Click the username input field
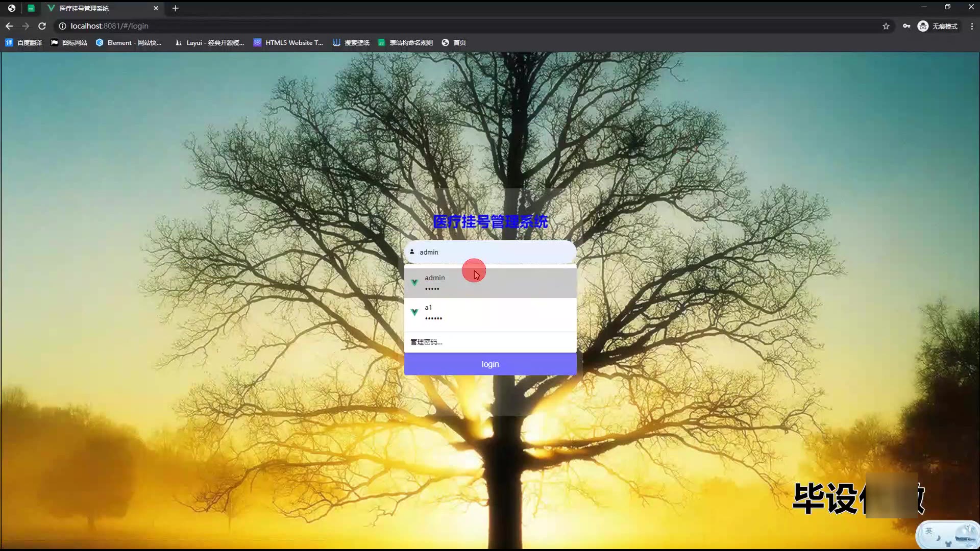The image size is (980, 551). tap(490, 252)
